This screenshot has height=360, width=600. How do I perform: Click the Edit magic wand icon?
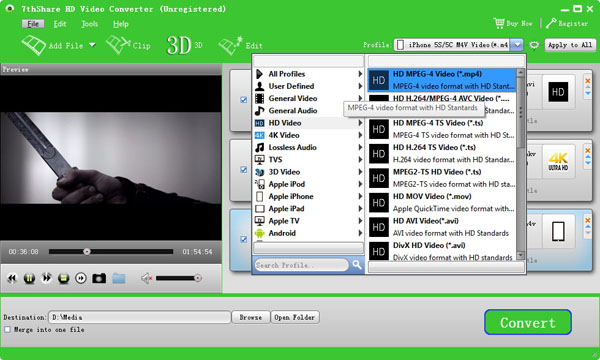click(230, 46)
